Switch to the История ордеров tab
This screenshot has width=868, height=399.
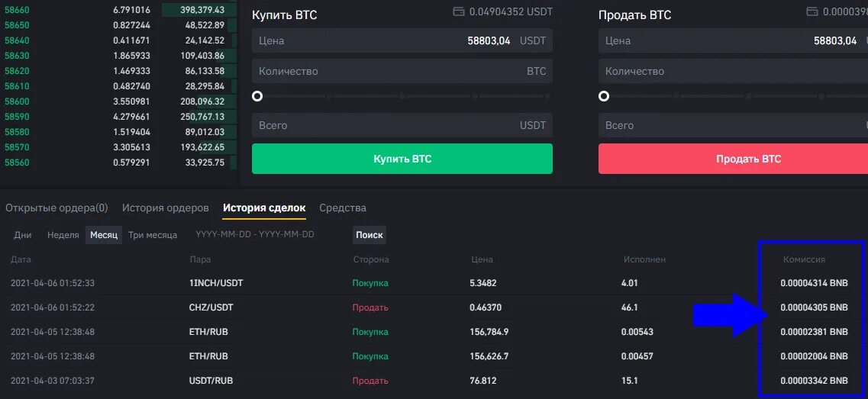click(x=165, y=208)
